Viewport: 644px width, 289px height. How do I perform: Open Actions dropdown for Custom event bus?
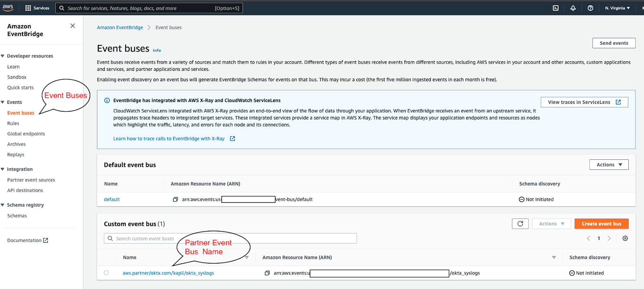[x=551, y=224]
